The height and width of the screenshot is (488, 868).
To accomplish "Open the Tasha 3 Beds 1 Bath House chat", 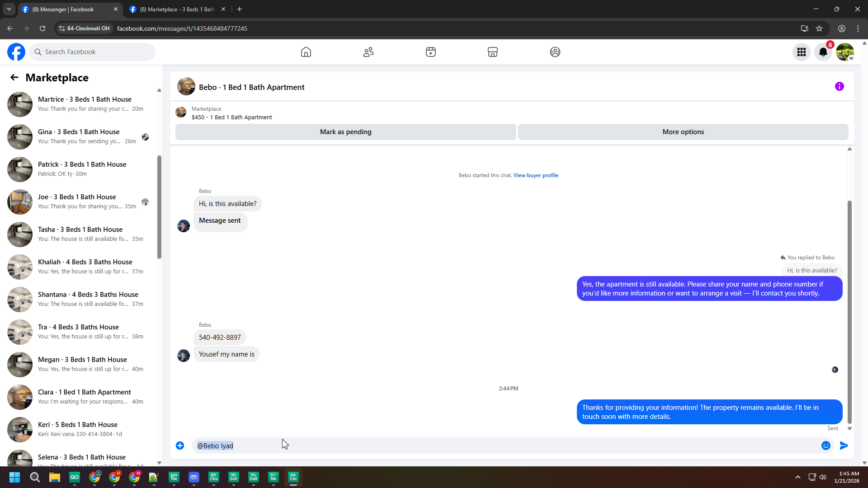I will click(79, 234).
